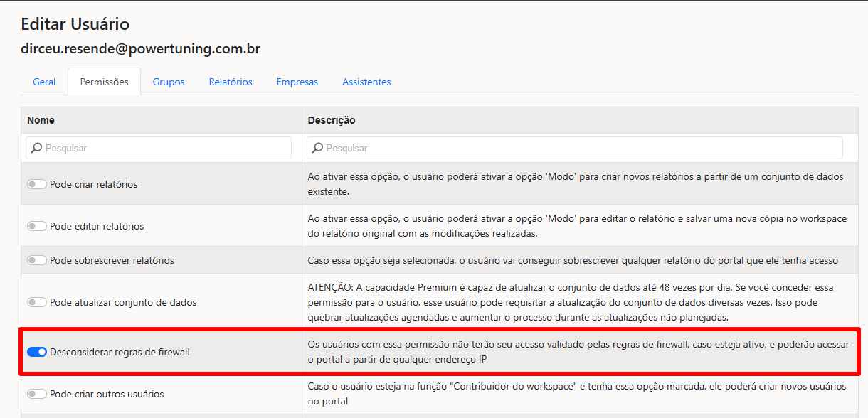Click the magnifier icon in Nome search

click(x=37, y=148)
